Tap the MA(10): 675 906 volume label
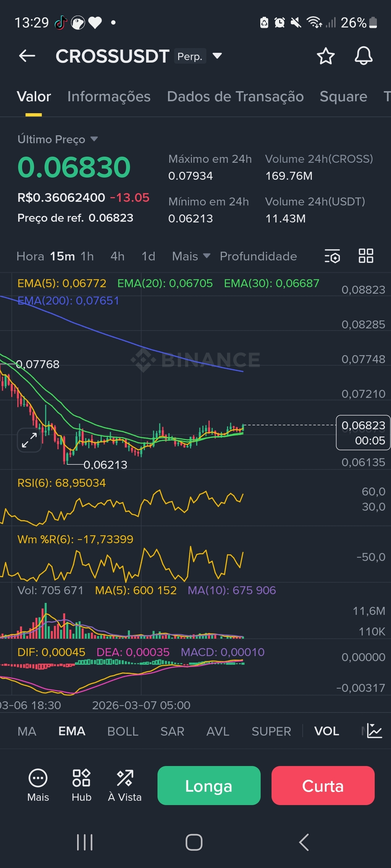The image size is (391, 868). pyautogui.click(x=232, y=590)
